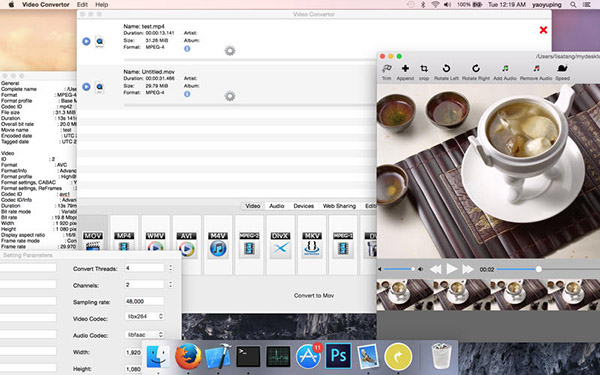Open Preview from the Dock

pos(368,356)
